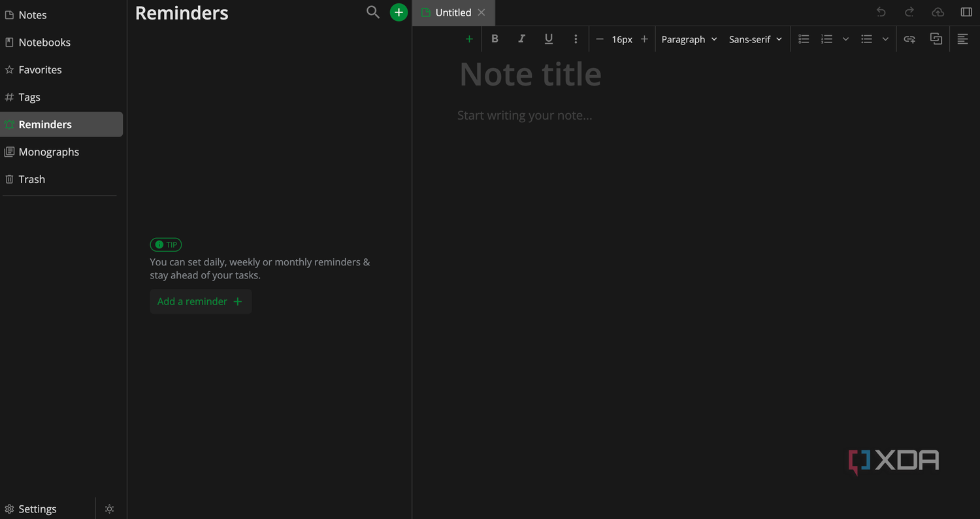This screenshot has width=980, height=519.
Task: Expand bullet list style chevron
Action: [885, 39]
